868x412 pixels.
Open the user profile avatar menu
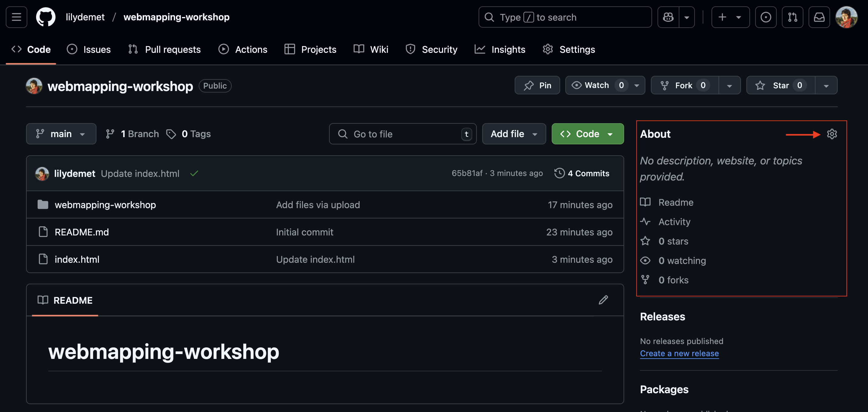click(x=846, y=17)
